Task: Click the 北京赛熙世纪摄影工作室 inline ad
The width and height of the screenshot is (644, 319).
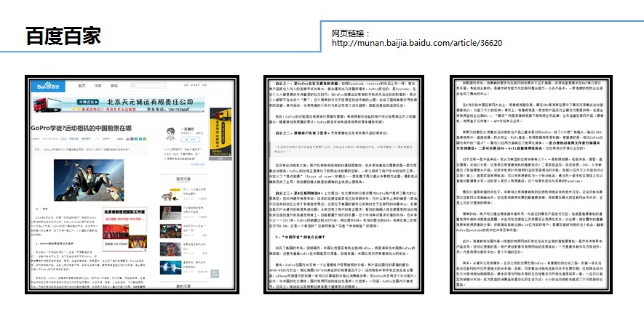Action: point(124,229)
